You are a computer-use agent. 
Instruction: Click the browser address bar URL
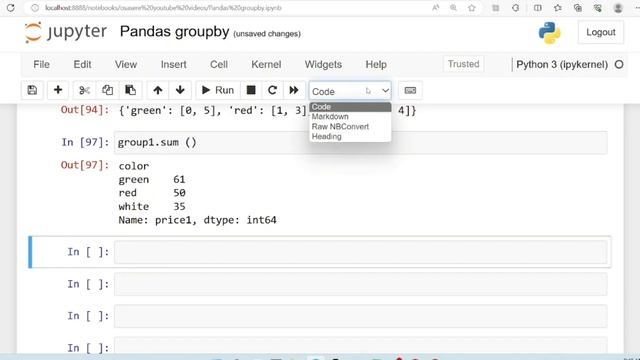pyautogui.click(x=163, y=8)
